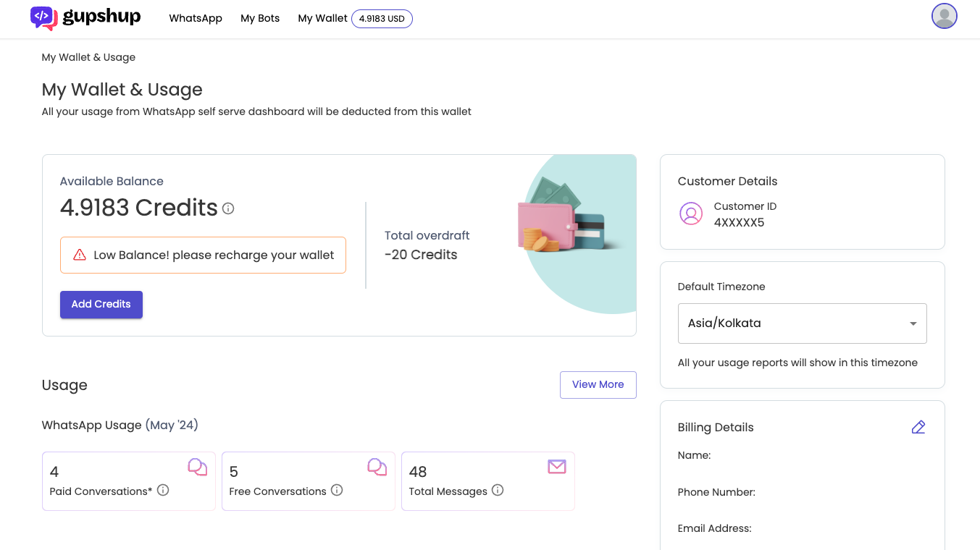Click the 'My Wallet & Usage' page title
Screen dimensions: 980x550
point(122,90)
